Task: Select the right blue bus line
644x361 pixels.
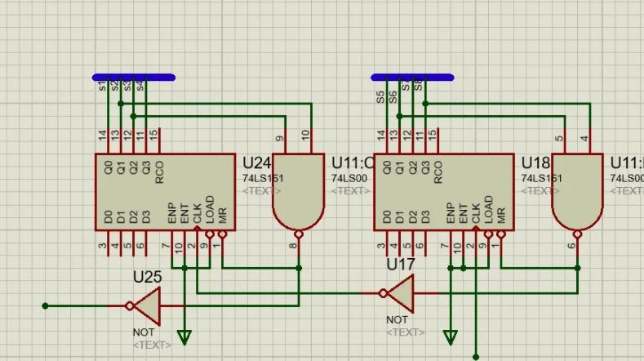Action: (x=412, y=78)
